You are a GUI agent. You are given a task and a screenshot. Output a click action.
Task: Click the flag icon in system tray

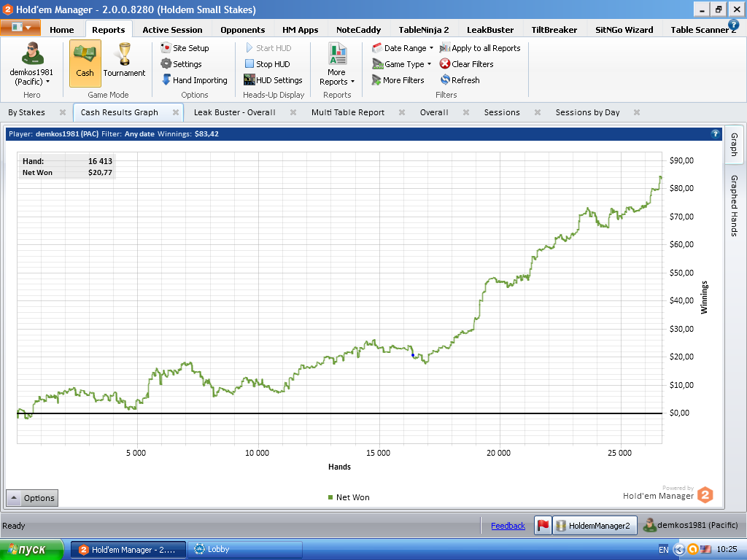pos(705,550)
